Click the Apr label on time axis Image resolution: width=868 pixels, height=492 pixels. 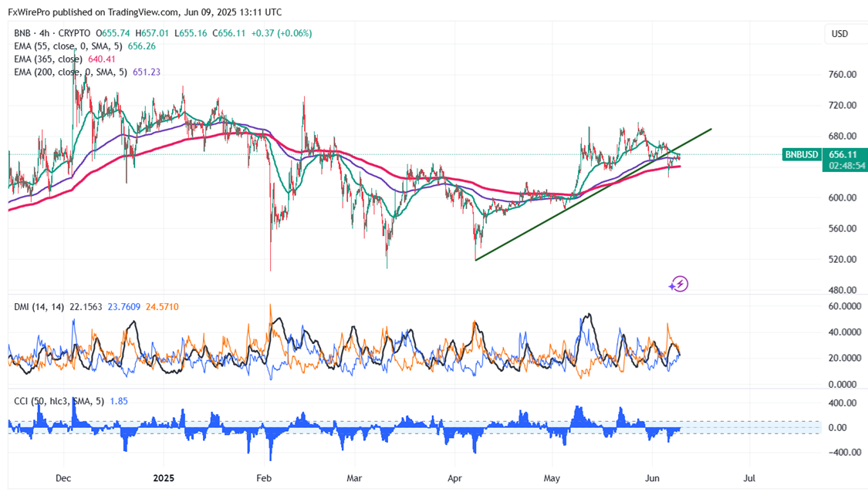point(454,478)
